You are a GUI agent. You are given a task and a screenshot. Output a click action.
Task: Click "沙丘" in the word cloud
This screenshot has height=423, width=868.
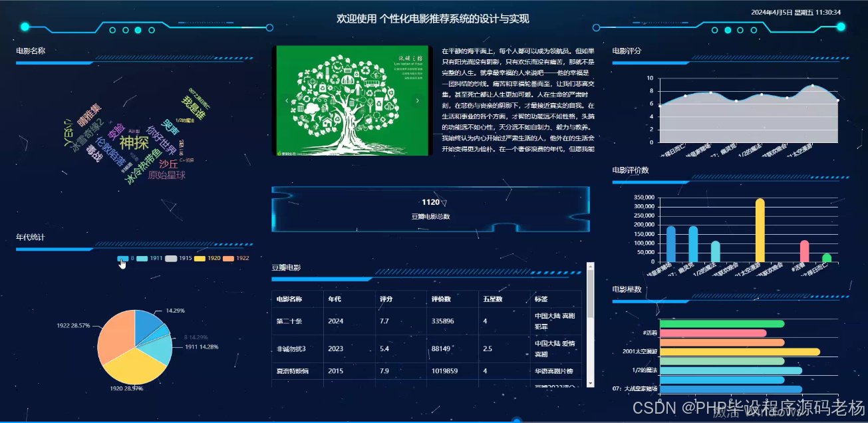tap(168, 164)
